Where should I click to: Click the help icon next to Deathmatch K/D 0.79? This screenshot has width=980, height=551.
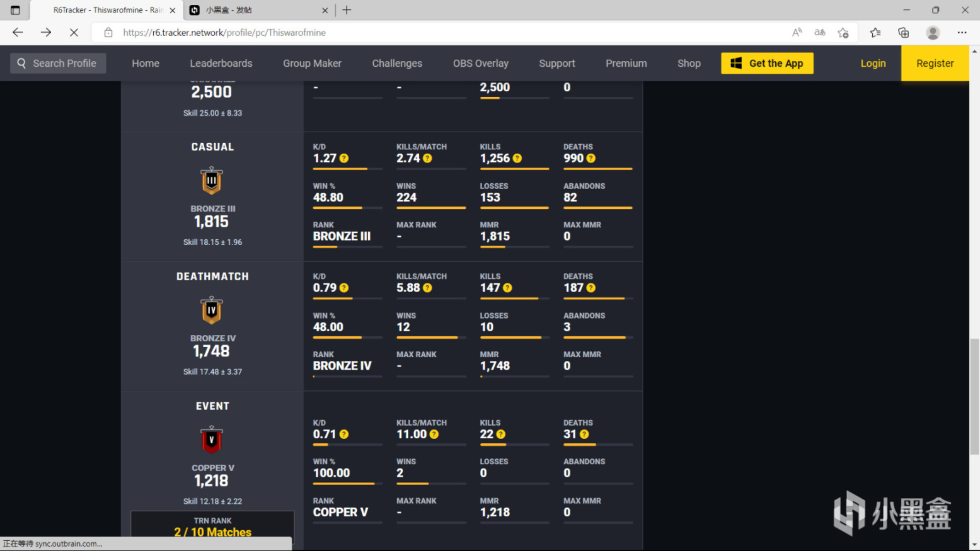(x=344, y=288)
